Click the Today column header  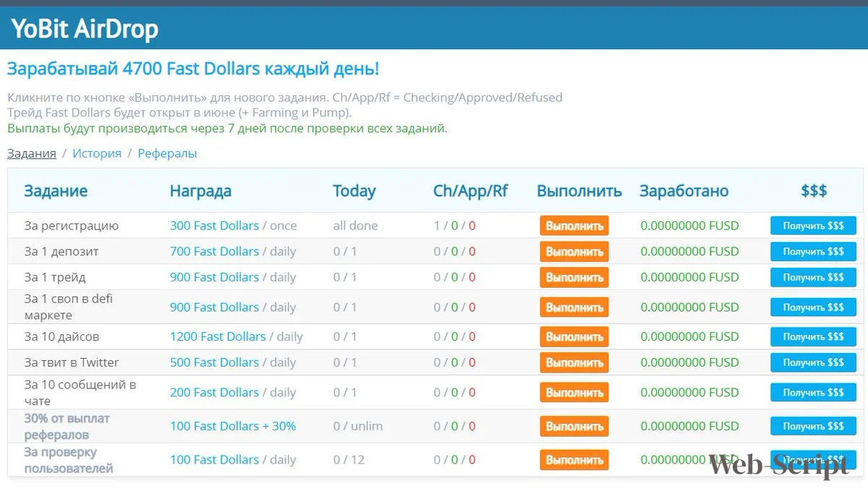[x=354, y=191]
